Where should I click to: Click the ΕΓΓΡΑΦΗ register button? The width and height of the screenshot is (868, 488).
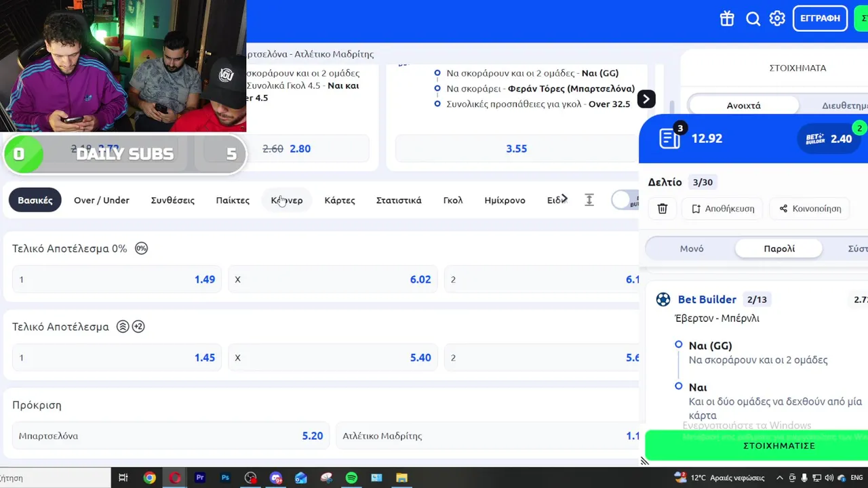click(820, 18)
